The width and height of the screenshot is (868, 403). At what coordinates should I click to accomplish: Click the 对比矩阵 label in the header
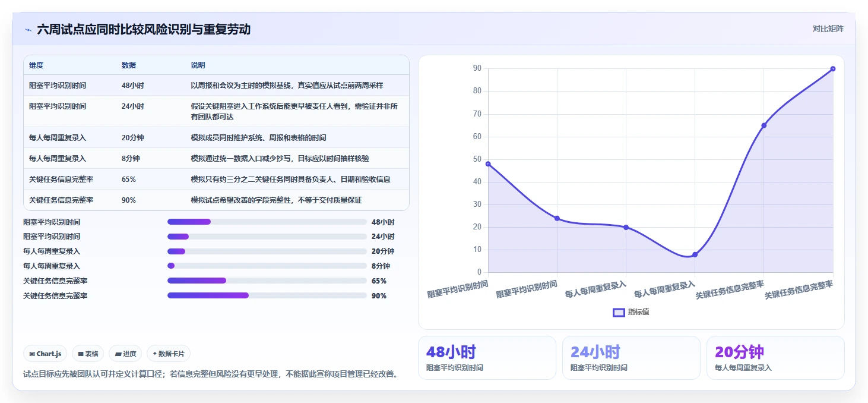click(828, 29)
